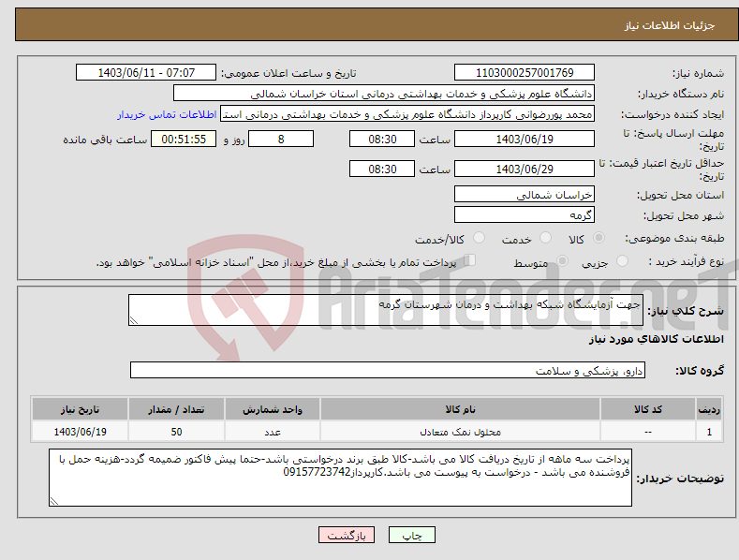Click the request creator field محمد پوررضوانی

pyautogui.click(x=407, y=114)
